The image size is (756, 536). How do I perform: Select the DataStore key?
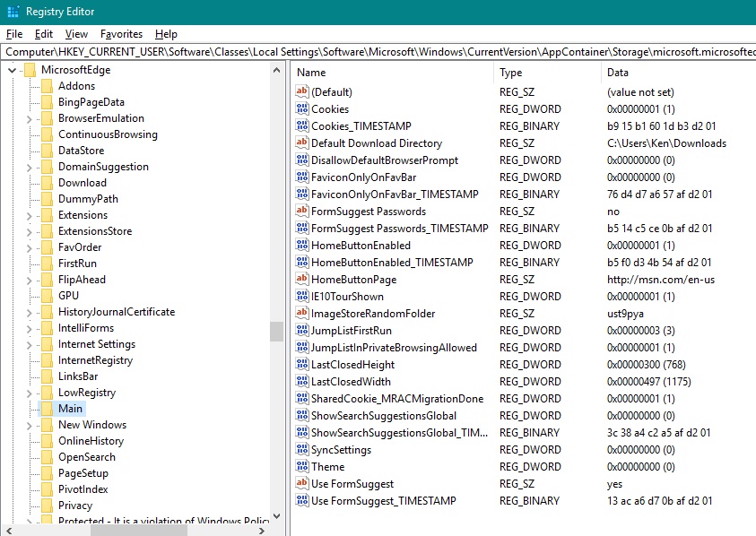[x=81, y=151]
